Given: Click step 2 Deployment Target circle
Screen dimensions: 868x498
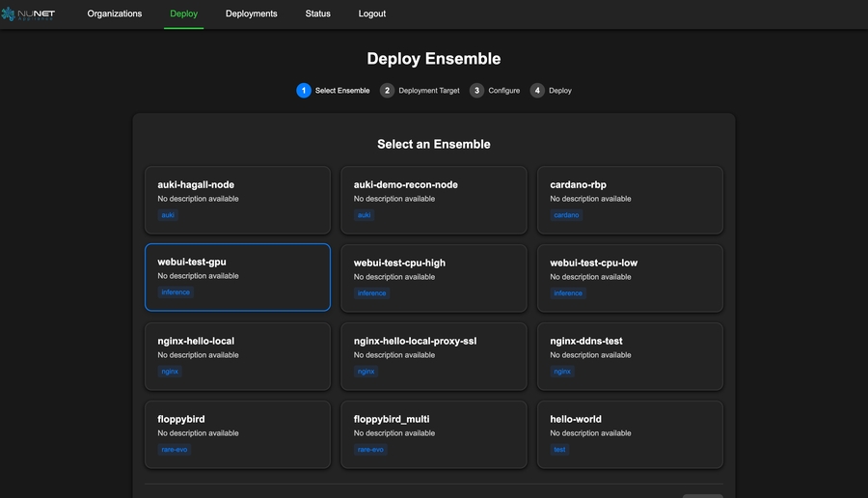Looking at the screenshot, I should [387, 91].
